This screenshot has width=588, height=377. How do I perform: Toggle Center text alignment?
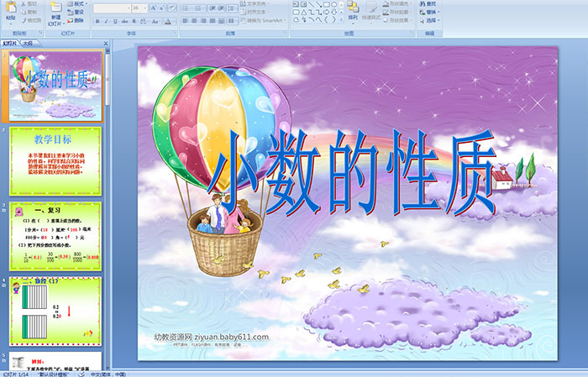tap(194, 21)
